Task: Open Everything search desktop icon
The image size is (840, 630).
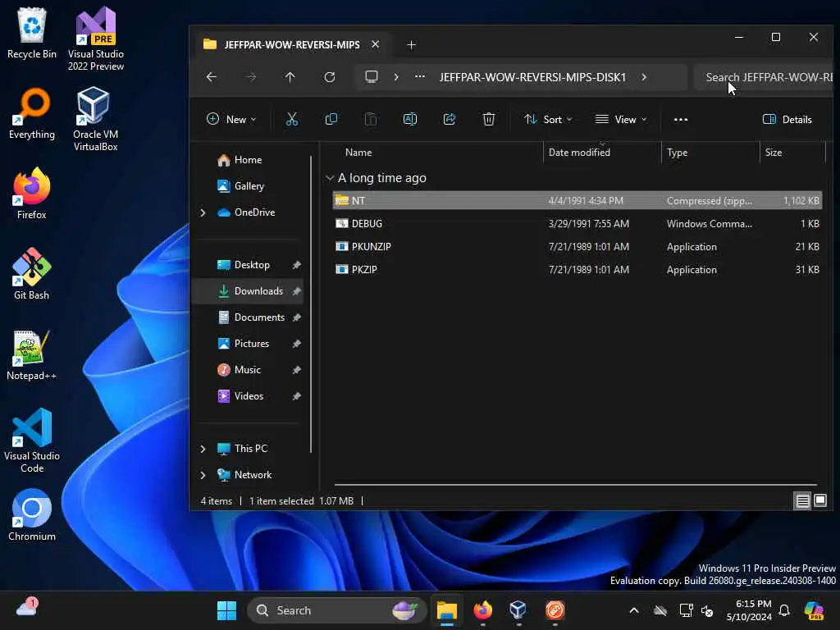Action: (x=32, y=113)
